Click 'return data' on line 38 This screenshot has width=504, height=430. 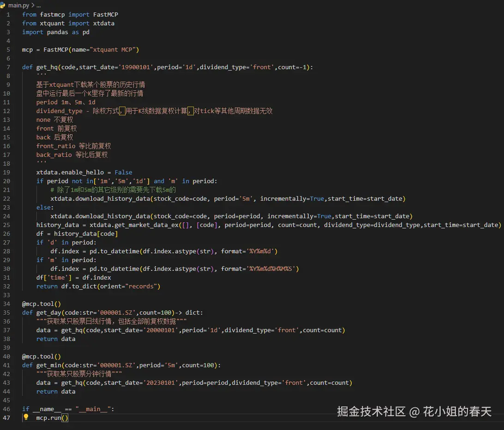click(x=55, y=339)
